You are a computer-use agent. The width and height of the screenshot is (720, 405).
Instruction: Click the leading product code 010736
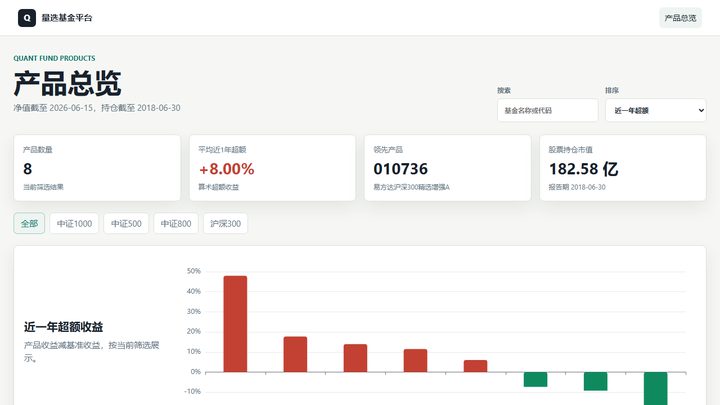click(x=400, y=169)
